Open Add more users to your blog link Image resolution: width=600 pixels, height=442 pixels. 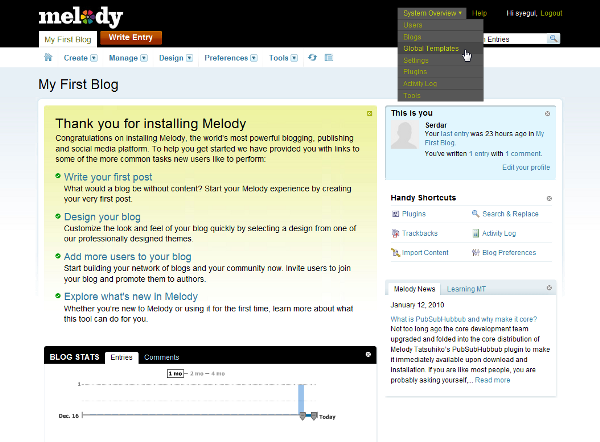127,256
